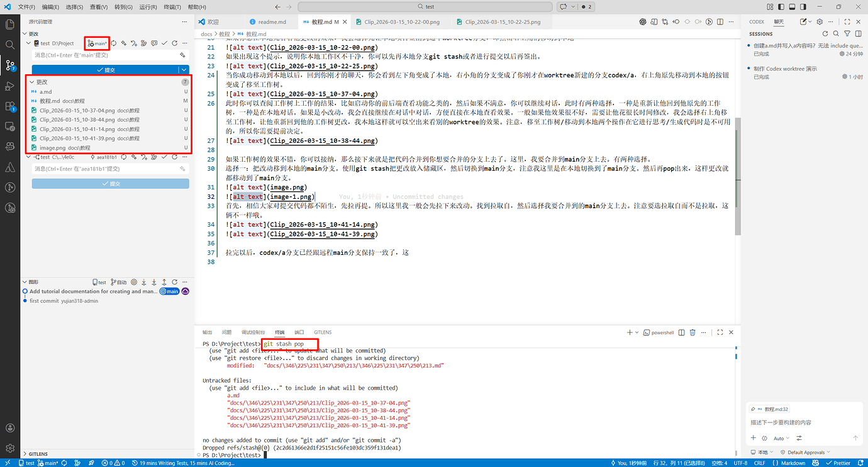Click the main branch button in source control

click(x=97, y=43)
